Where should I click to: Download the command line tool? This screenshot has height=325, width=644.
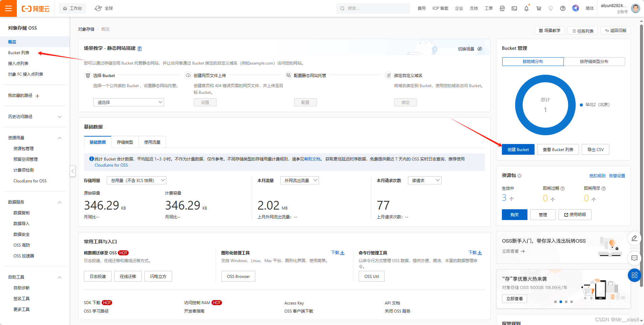tap(475, 253)
